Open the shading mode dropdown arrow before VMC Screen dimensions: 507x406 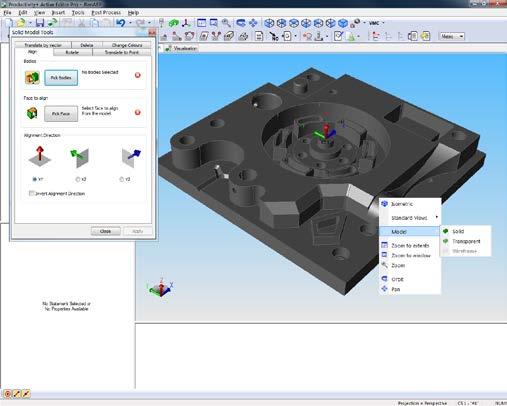click(x=364, y=23)
